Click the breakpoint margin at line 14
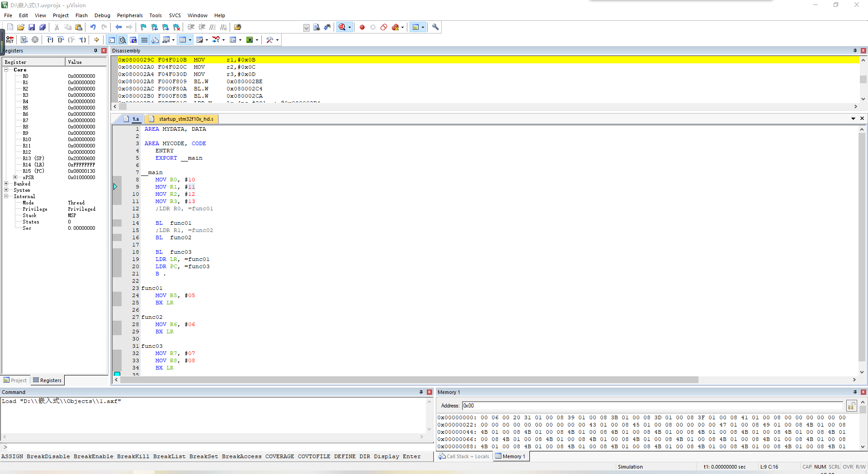The width and height of the screenshot is (868, 474). click(x=117, y=223)
